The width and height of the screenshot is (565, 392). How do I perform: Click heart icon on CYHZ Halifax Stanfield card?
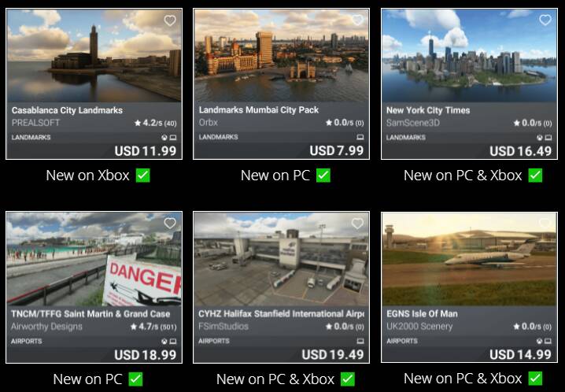pos(357,224)
